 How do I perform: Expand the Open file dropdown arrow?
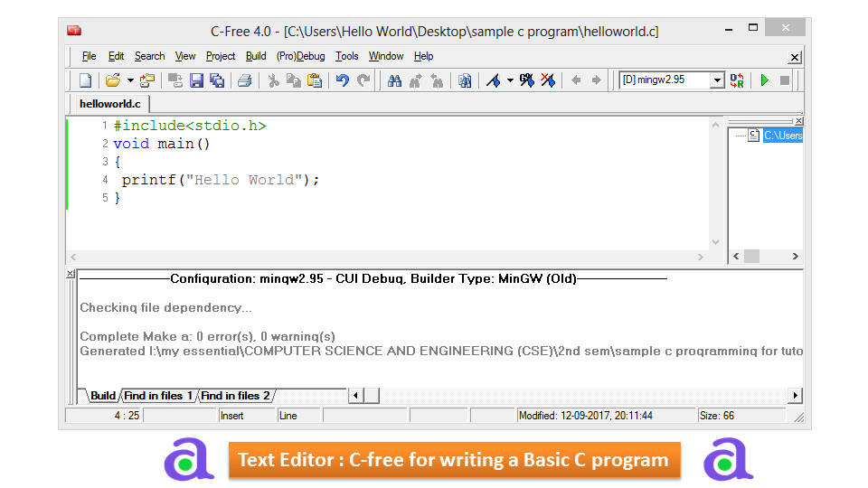pos(130,80)
